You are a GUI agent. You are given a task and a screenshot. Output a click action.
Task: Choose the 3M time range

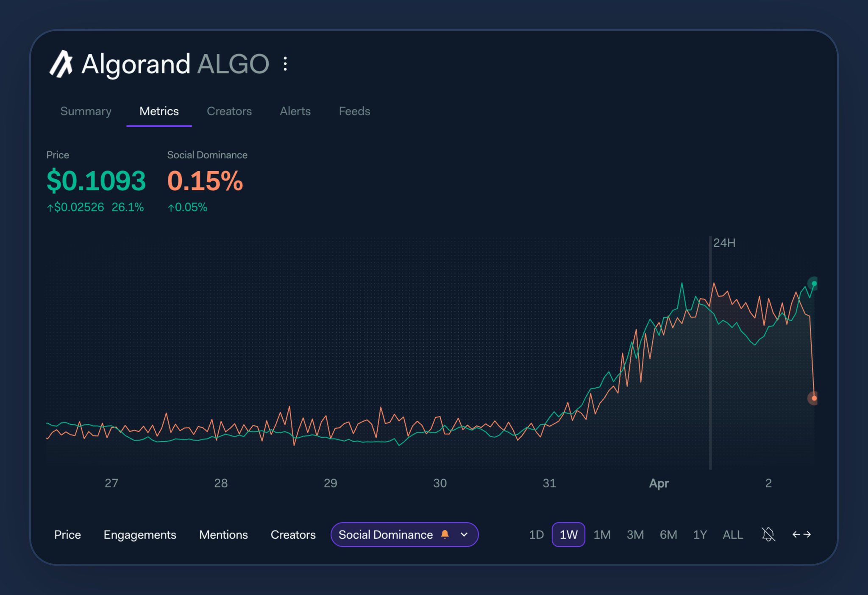coord(635,534)
